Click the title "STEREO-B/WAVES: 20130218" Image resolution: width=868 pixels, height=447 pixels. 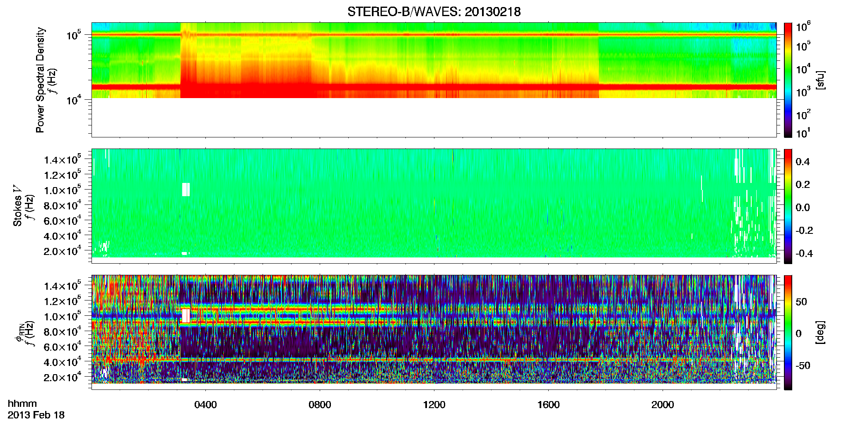[434, 12]
